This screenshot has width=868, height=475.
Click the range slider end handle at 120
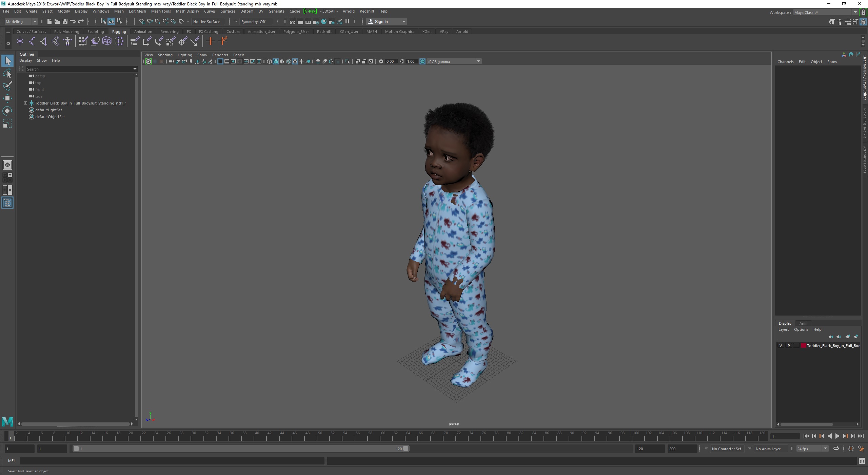click(406, 449)
